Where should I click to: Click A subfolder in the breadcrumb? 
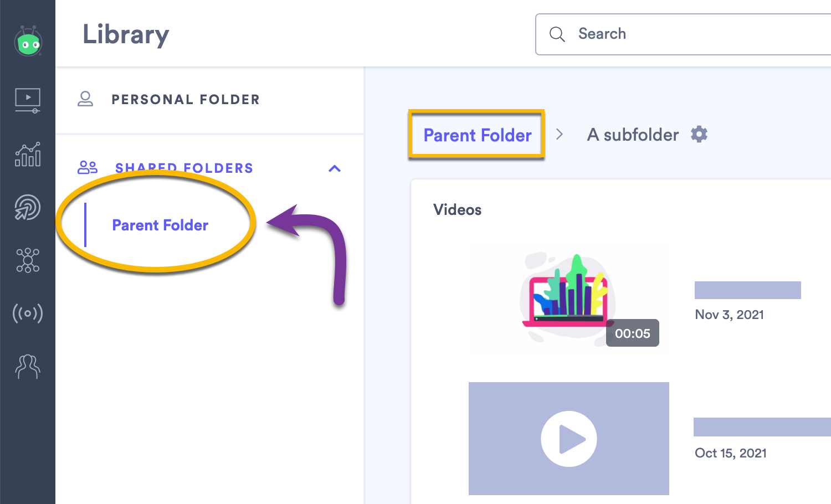click(632, 134)
